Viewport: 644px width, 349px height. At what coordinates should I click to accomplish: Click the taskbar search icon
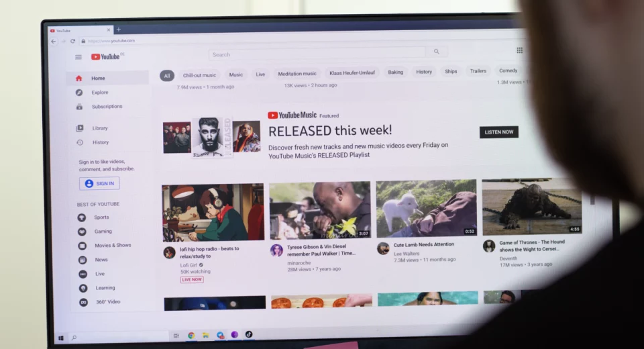coord(74,338)
